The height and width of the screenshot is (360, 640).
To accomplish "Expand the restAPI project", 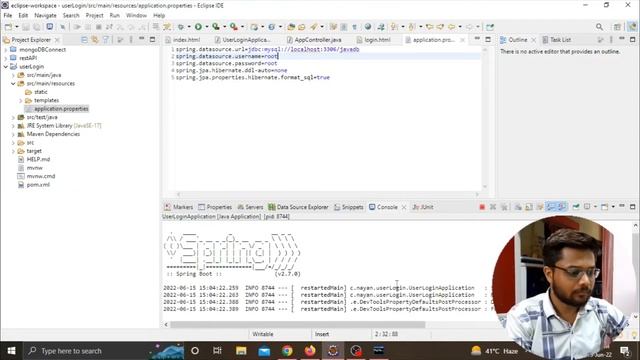I will click(x=6, y=58).
